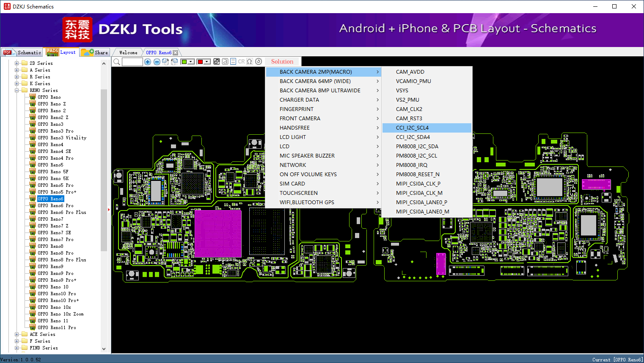Viewport: 644px width, 363px height.
Task: Click the red color swatch in toolbar
Action: tap(200, 62)
